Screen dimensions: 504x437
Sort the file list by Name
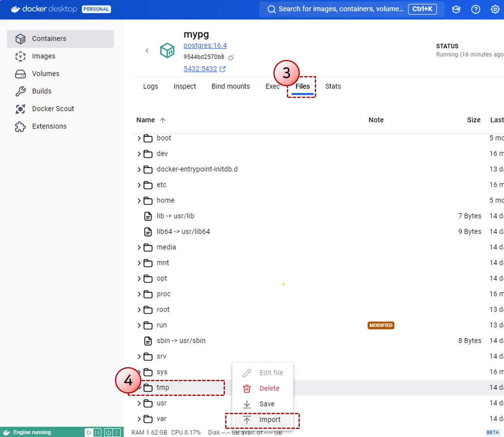tap(146, 120)
